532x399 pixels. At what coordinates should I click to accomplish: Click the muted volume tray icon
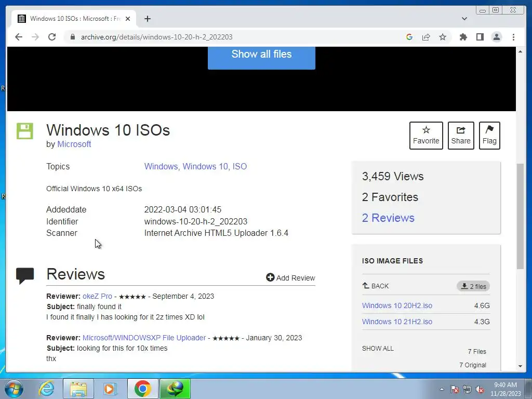480,389
